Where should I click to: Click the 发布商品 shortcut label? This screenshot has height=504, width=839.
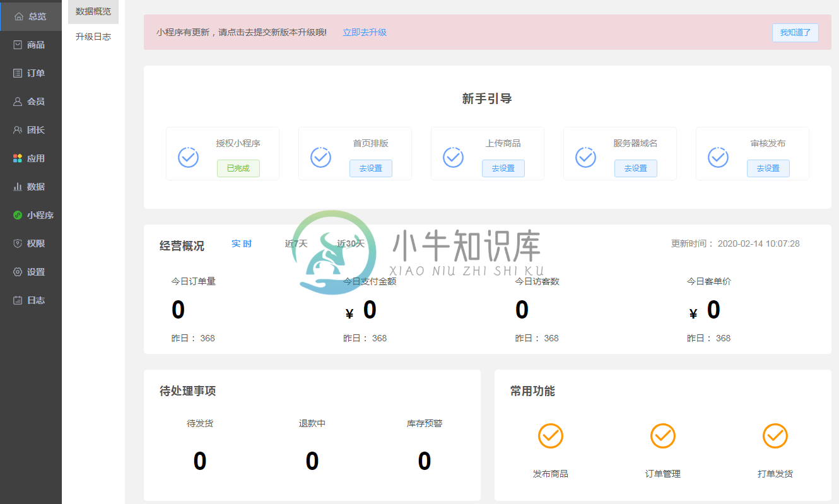pos(551,474)
